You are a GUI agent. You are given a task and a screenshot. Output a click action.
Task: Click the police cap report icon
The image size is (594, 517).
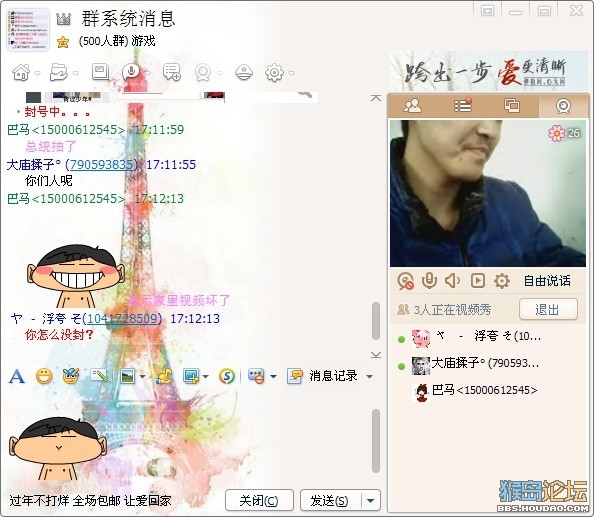[x=244, y=72]
